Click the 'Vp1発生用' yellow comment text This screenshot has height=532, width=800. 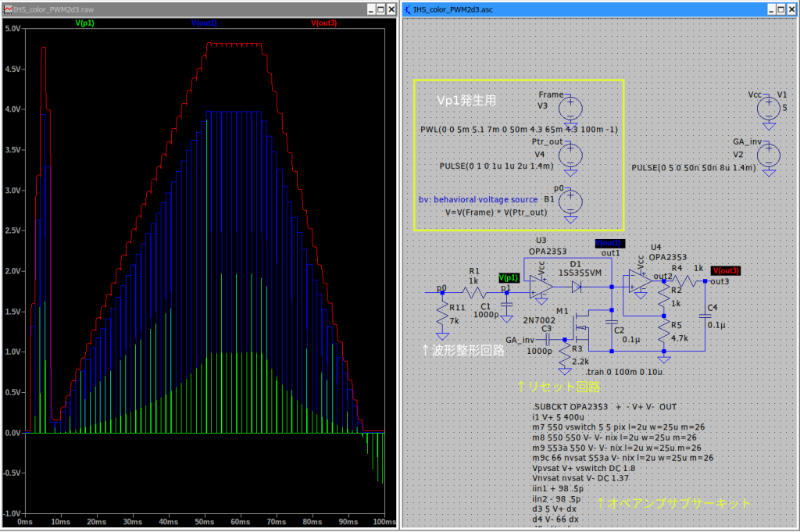pos(466,101)
